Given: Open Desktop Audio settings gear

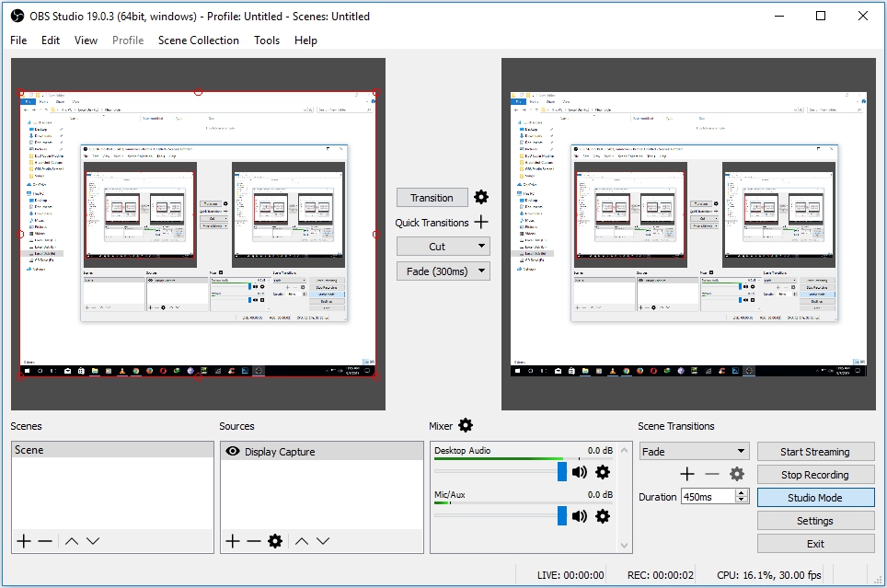Looking at the screenshot, I should (x=603, y=471).
